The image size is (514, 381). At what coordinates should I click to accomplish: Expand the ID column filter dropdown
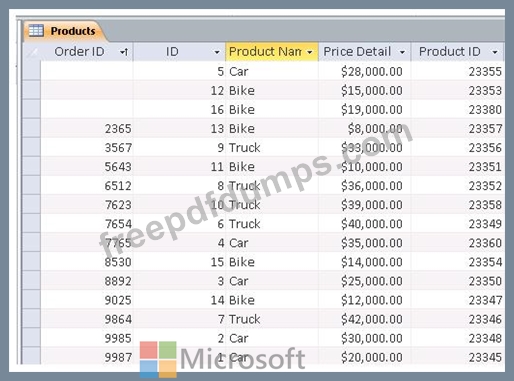pos(217,52)
